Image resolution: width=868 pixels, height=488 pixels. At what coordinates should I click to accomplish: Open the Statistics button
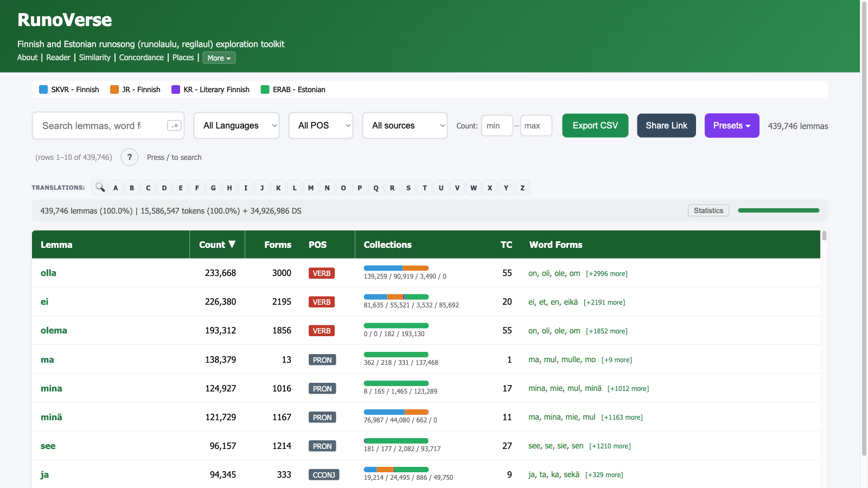tap(709, 210)
